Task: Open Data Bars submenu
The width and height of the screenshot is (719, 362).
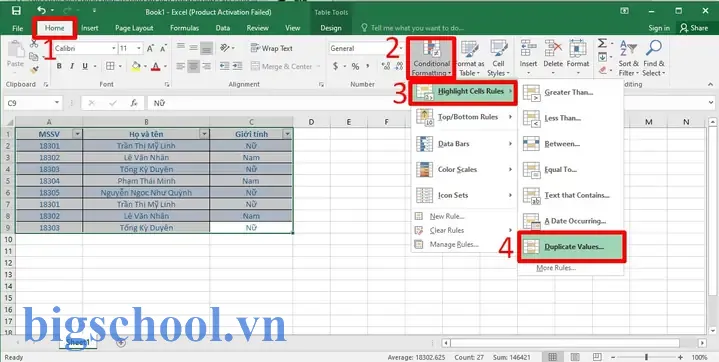Action: [x=464, y=144]
